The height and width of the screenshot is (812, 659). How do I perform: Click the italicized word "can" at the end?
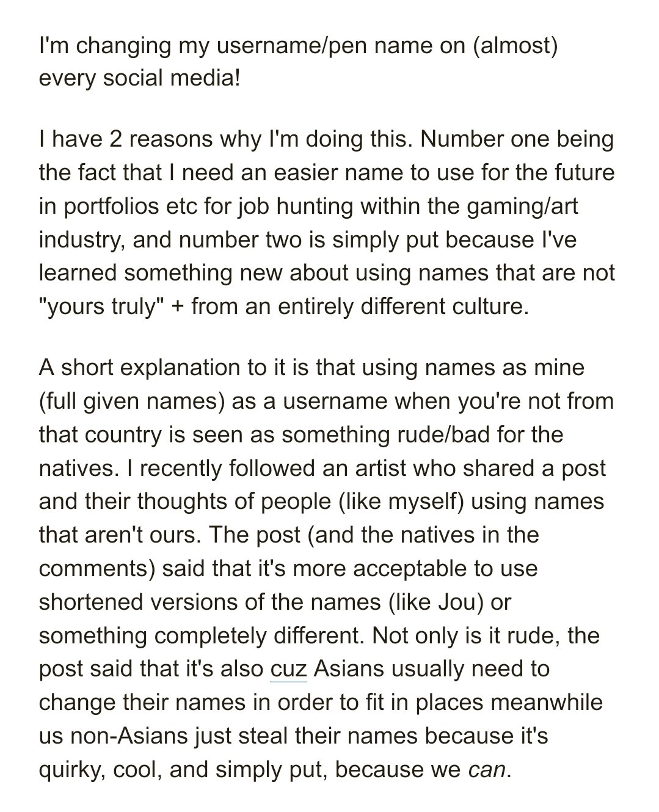pyautogui.click(x=487, y=769)
